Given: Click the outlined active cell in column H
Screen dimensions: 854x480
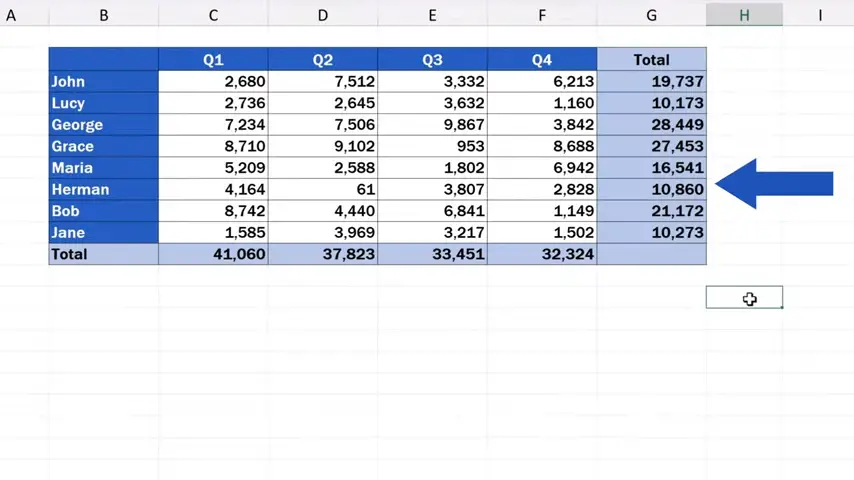Looking at the screenshot, I should 744,297.
